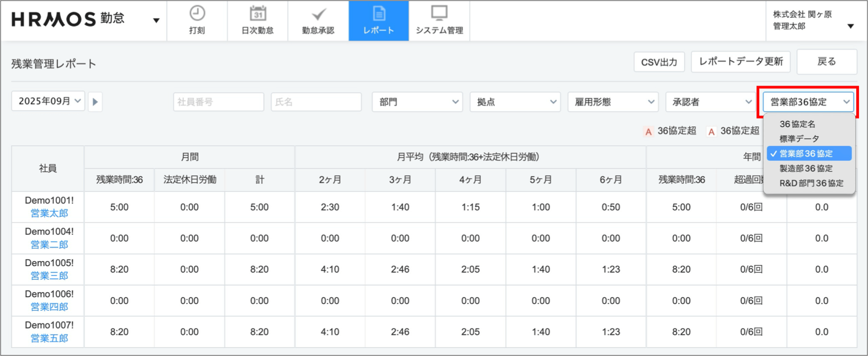Expand the 部門 filter dropdown
Viewport: 868px width, 356px height.
417,102
